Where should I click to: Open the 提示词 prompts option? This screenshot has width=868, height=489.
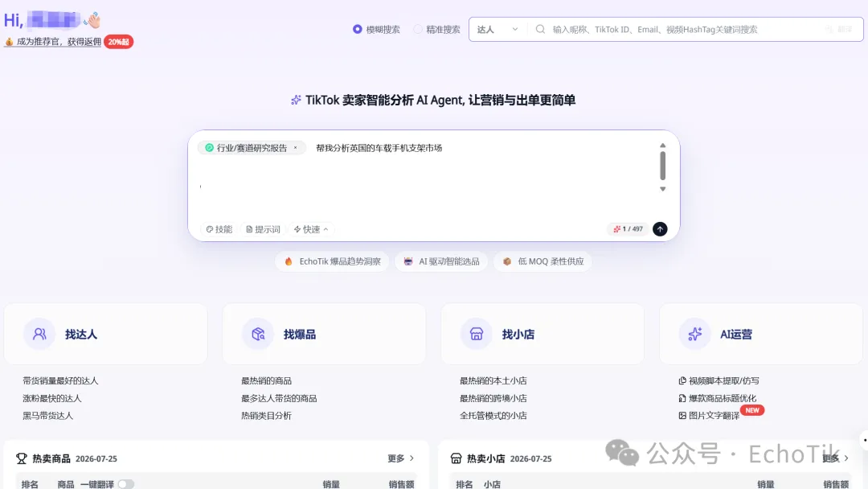(264, 229)
